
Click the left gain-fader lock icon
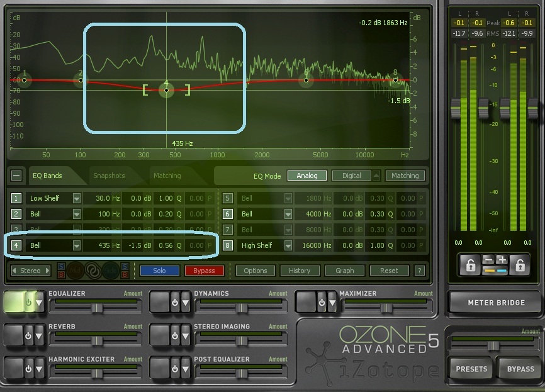click(x=470, y=265)
